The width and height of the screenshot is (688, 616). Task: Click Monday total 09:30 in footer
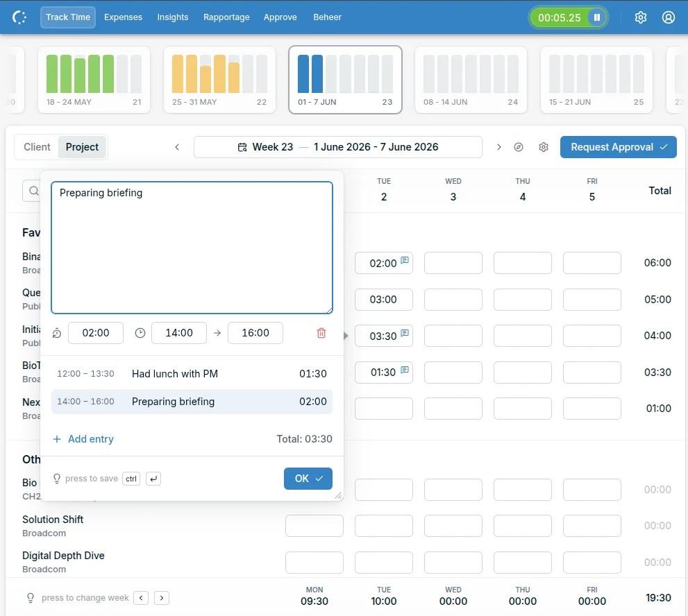click(x=314, y=601)
